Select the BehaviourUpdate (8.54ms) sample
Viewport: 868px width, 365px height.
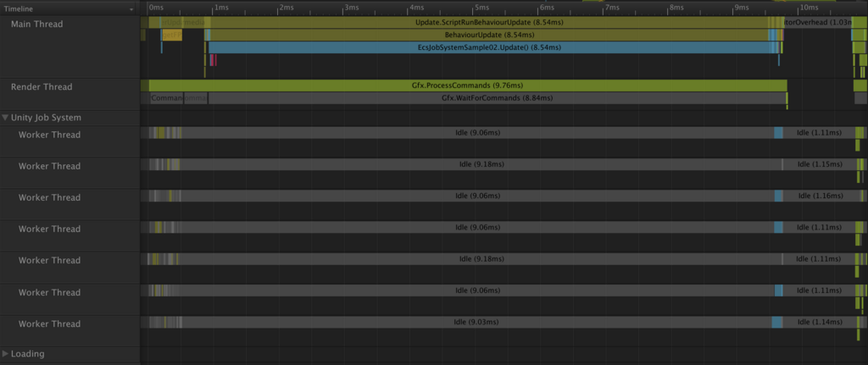(x=489, y=35)
